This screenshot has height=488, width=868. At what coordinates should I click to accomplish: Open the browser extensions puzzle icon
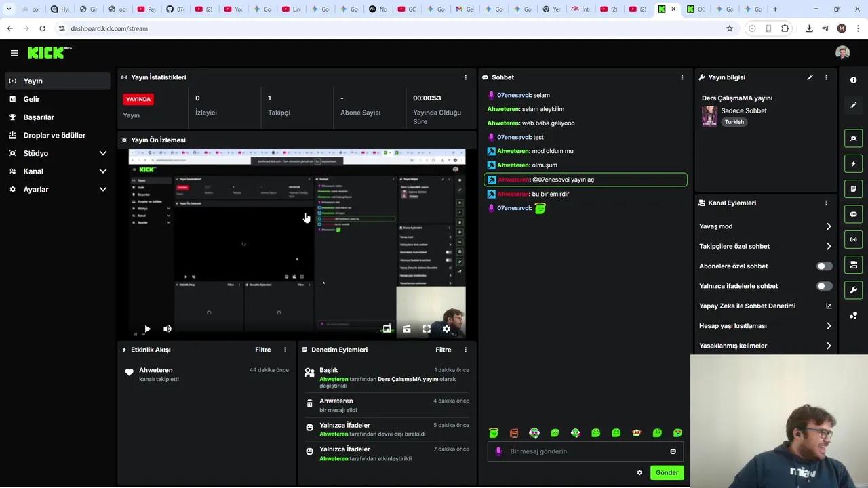tap(785, 28)
